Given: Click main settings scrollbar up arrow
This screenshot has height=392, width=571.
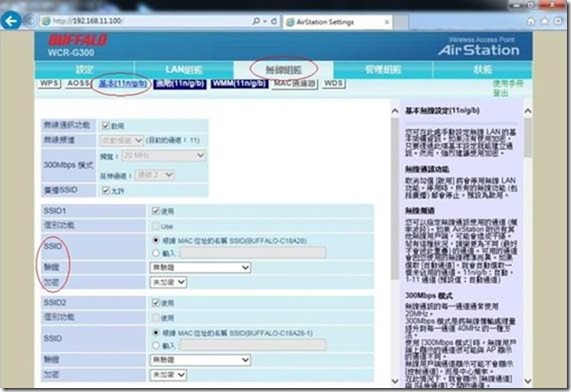Looking at the screenshot, I should coord(395,111).
